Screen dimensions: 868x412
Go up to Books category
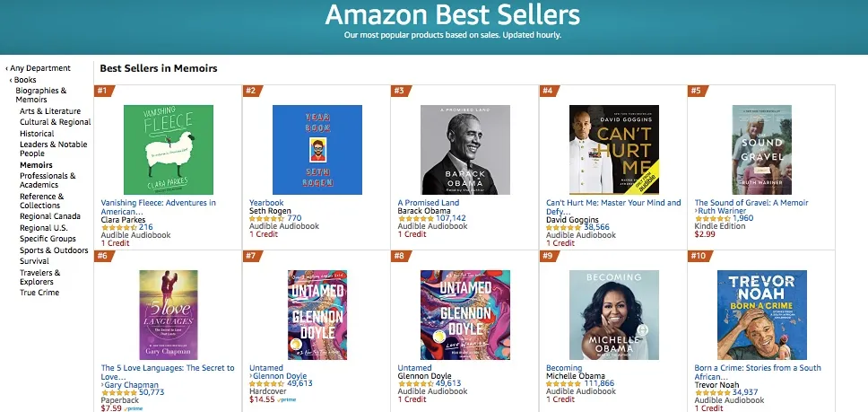pyautogui.click(x=25, y=80)
